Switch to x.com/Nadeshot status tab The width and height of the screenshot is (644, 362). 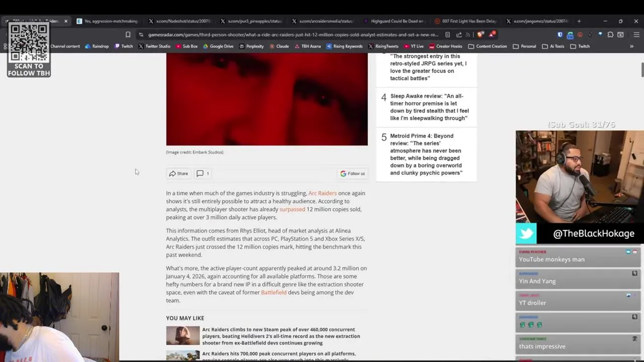(x=179, y=21)
